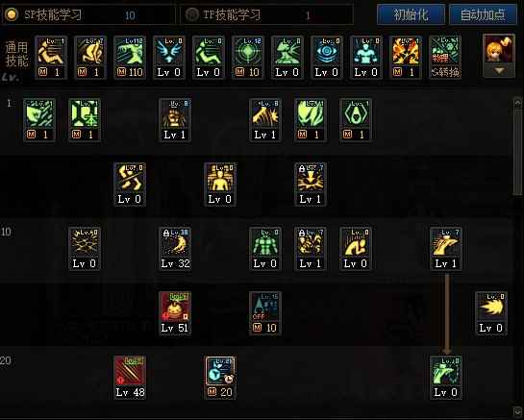This screenshot has width=524, height=420.
Task: Select the fireball skill at Lv 0
Action: click(x=491, y=312)
